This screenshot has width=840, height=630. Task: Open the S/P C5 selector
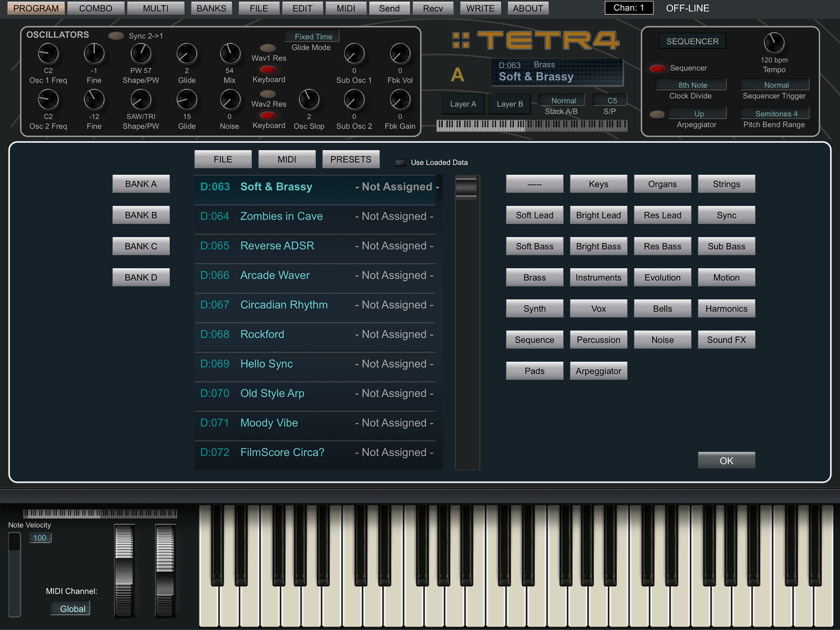pos(610,100)
